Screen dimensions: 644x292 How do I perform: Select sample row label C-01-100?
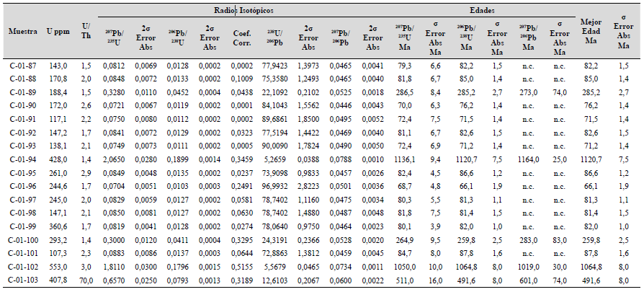[23, 239]
